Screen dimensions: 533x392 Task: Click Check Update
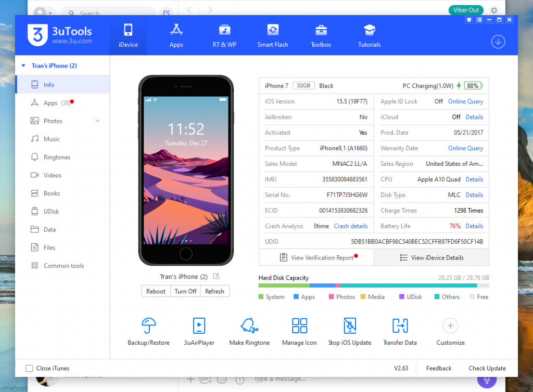[x=487, y=368]
